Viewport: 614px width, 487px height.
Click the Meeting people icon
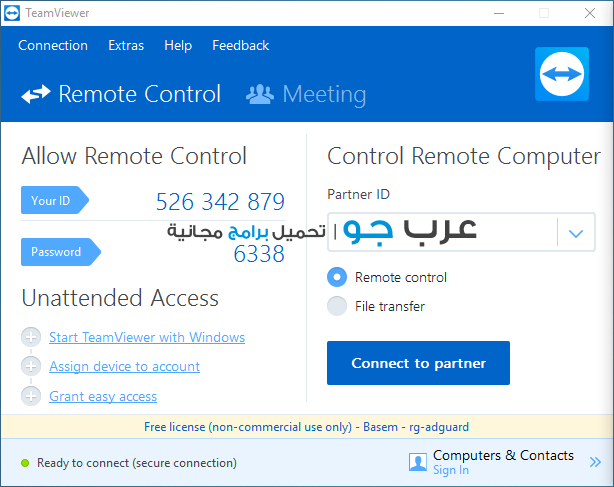(260, 95)
